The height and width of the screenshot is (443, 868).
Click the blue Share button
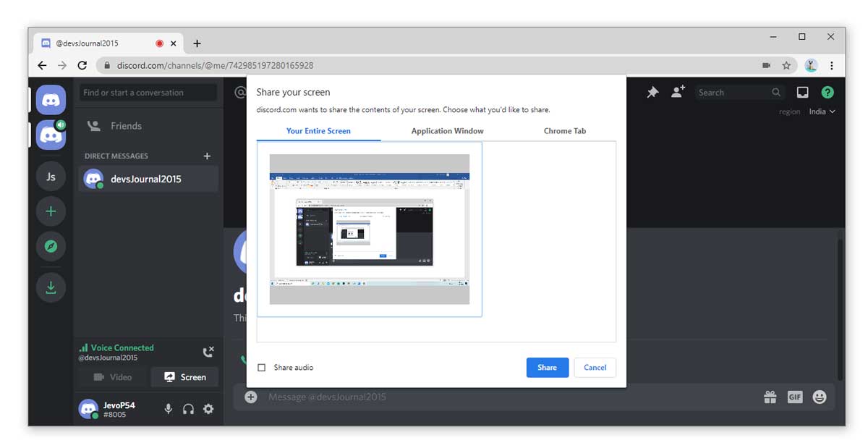click(548, 368)
